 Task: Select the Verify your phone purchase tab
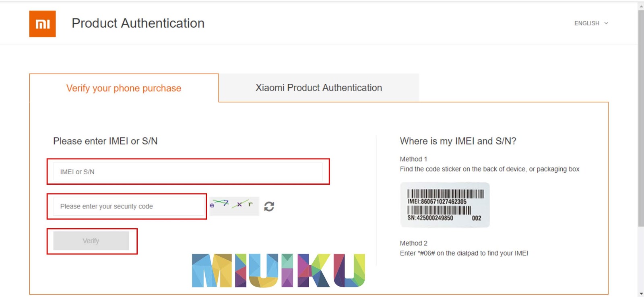click(x=123, y=88)
